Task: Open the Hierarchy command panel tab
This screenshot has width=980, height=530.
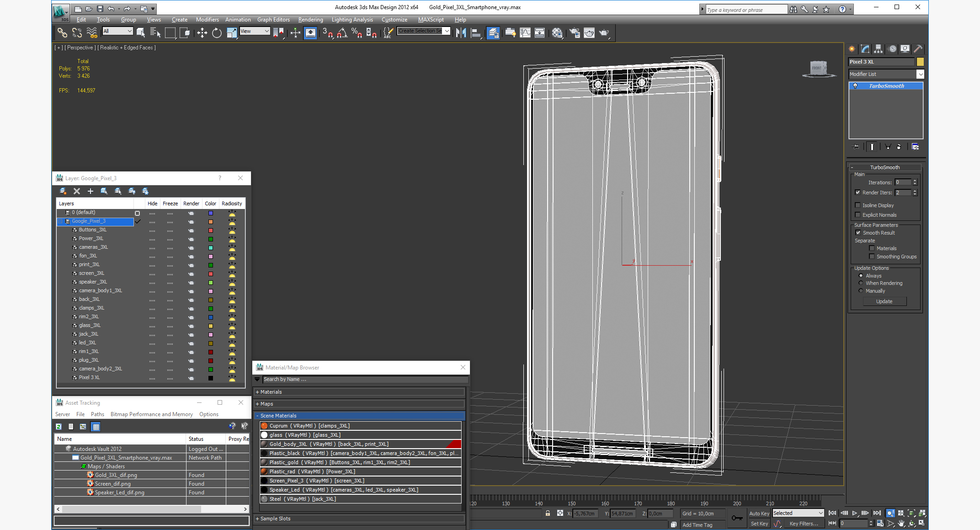Action: pyautogui.click(x=878, y=49)
